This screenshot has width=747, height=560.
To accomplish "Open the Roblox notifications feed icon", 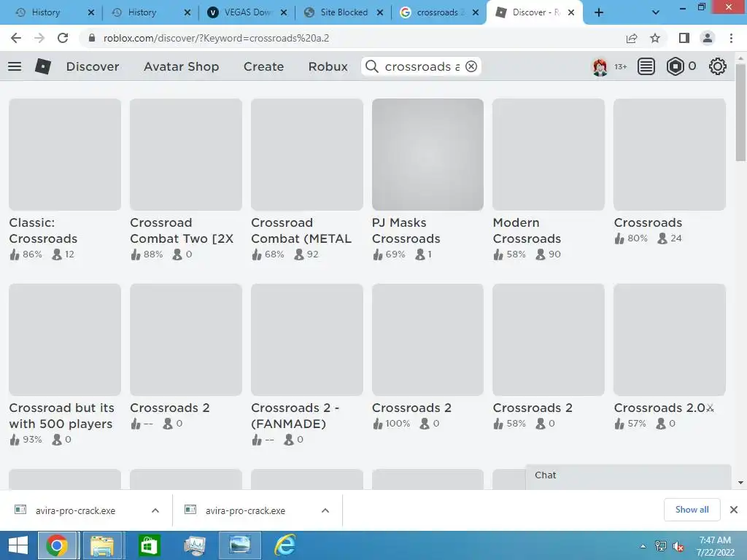I will (x=646, y=66).
